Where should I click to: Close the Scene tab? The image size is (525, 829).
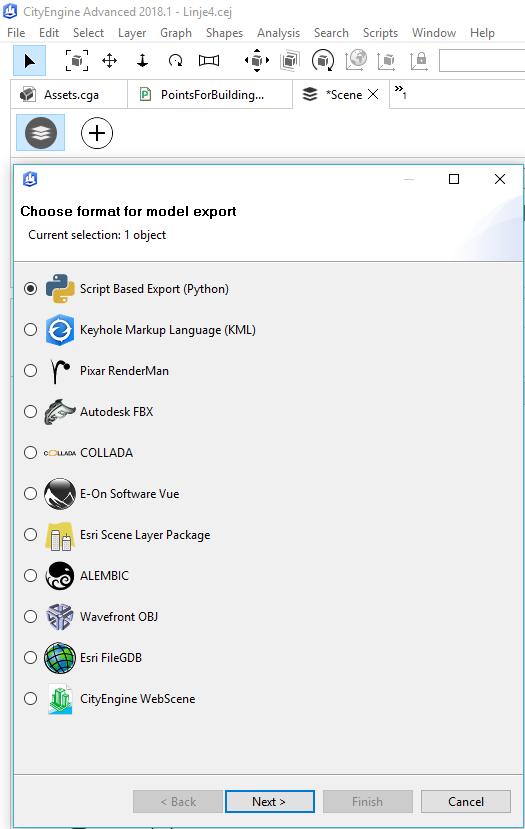(373, 94)
